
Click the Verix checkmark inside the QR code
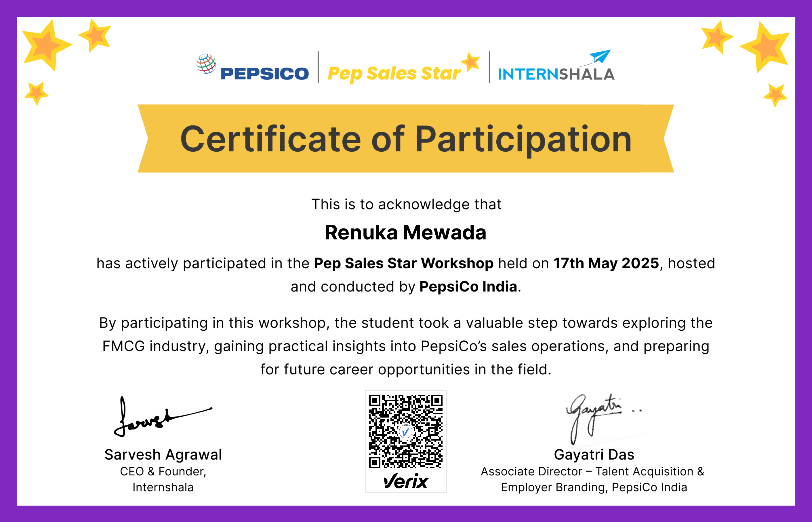click(406, 431)
